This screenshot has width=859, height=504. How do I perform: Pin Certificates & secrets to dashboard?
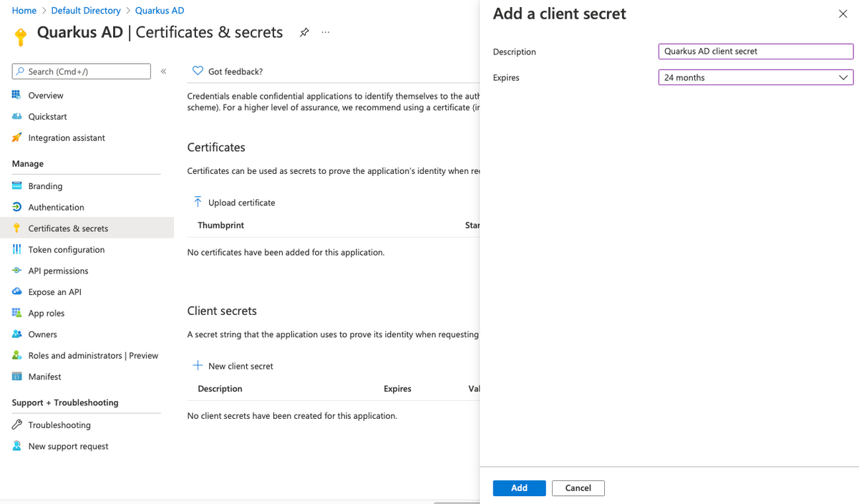[304, 32]
